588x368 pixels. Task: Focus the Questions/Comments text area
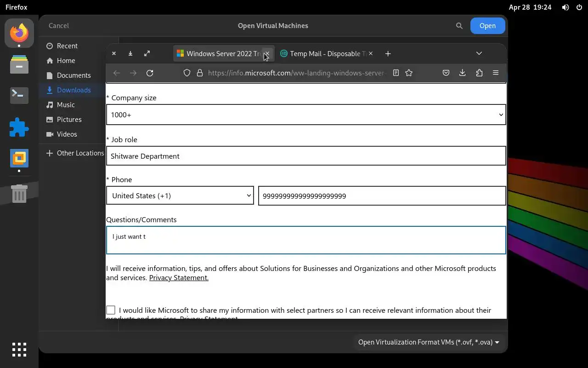306,240
